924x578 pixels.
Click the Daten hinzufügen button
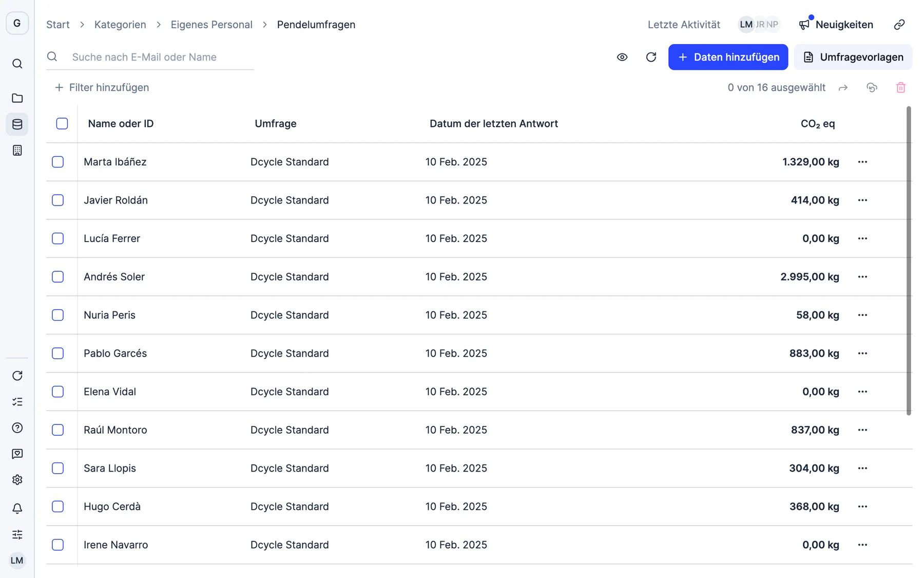coord(728,57)
